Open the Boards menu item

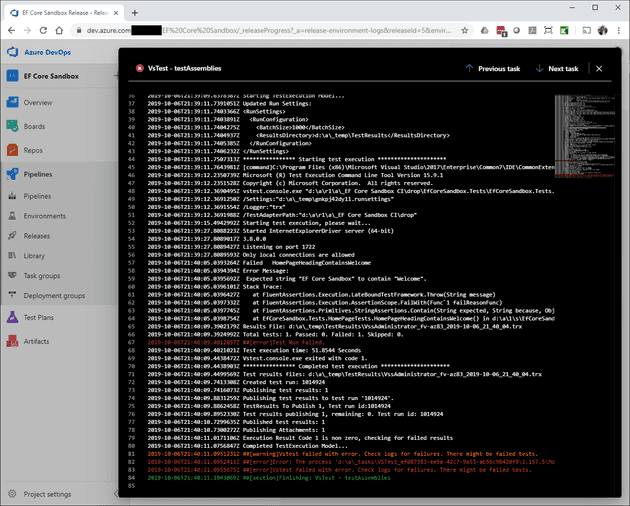[34, 126]
